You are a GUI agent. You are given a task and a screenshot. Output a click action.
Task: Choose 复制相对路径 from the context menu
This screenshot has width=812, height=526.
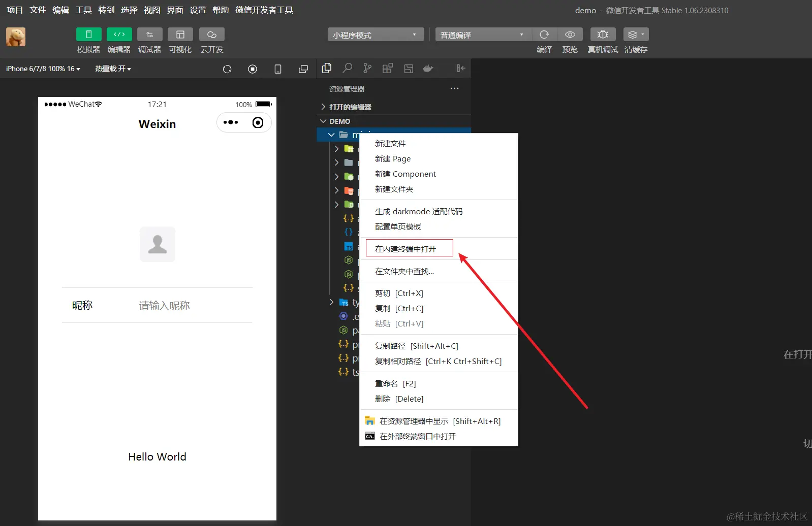coord(439,361)
